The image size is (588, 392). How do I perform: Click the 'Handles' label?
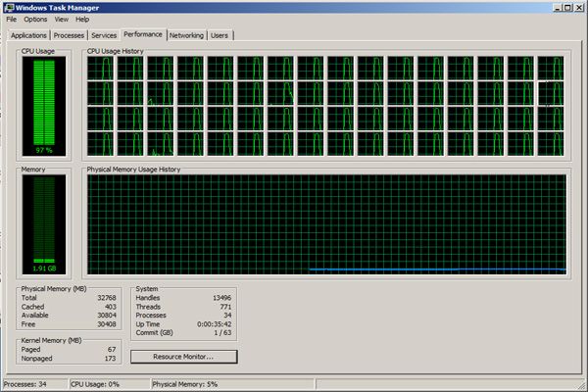tap(148, 298)
